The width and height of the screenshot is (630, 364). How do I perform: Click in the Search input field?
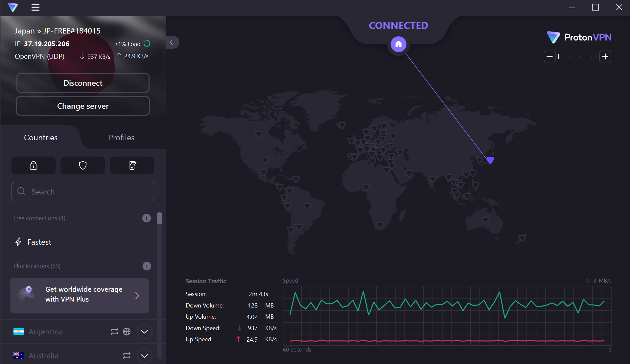coord(83,192)
